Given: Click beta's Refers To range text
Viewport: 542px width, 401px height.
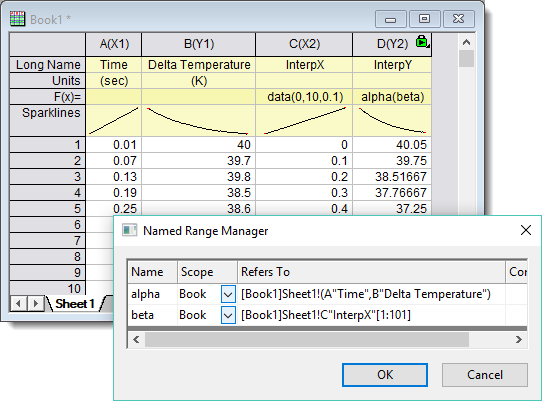Looking at the screenshot, I should (x=326, y=315).
